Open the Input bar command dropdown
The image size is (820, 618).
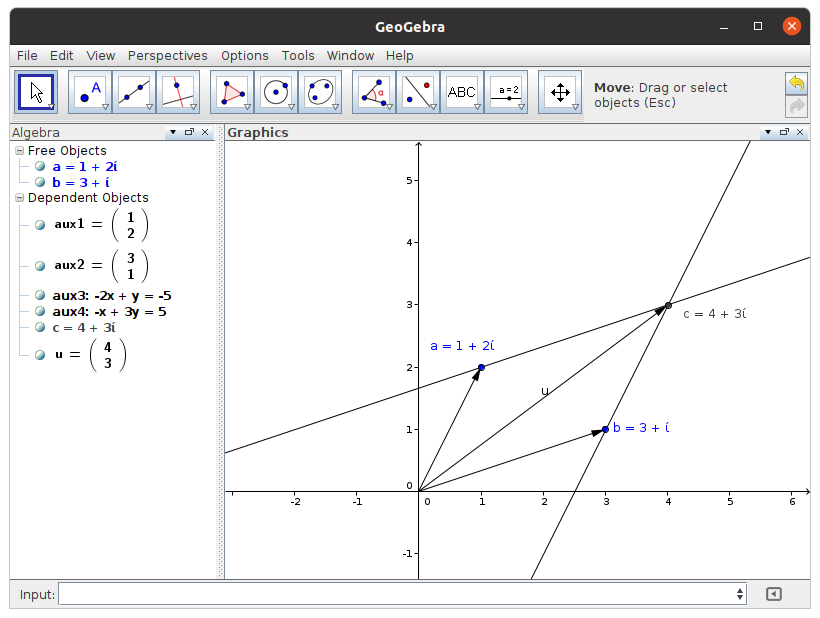740,594
